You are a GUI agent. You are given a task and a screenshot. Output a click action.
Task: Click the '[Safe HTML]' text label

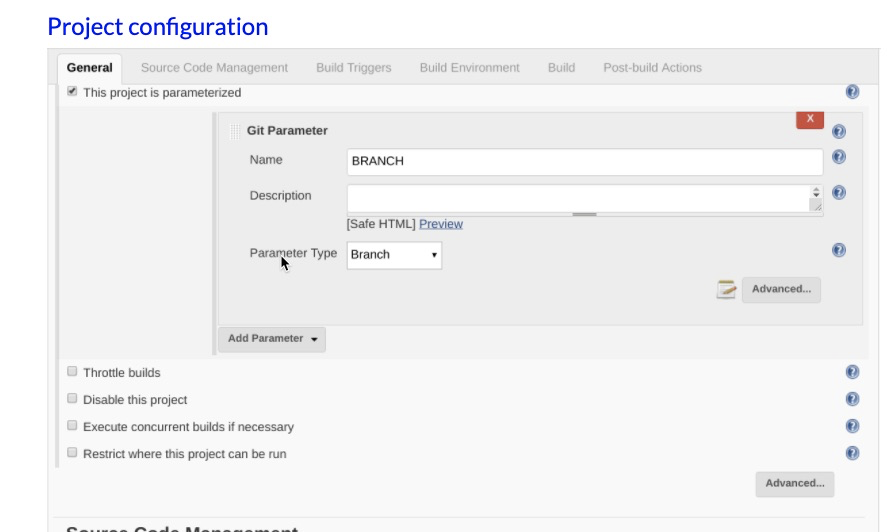381,224
